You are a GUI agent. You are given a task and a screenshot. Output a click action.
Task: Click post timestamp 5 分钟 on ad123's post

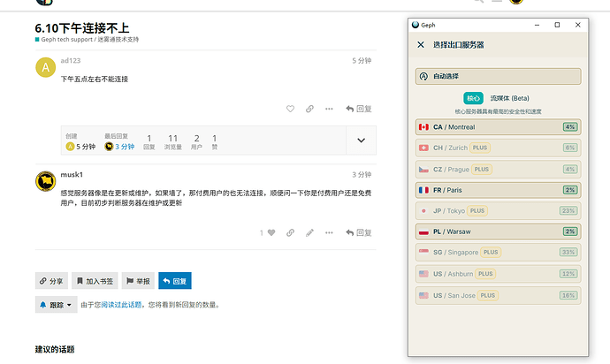coord(362,61)
